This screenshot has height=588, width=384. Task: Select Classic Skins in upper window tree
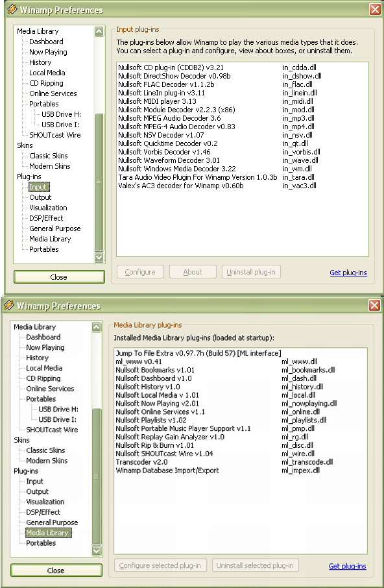[x=49, y=156]
